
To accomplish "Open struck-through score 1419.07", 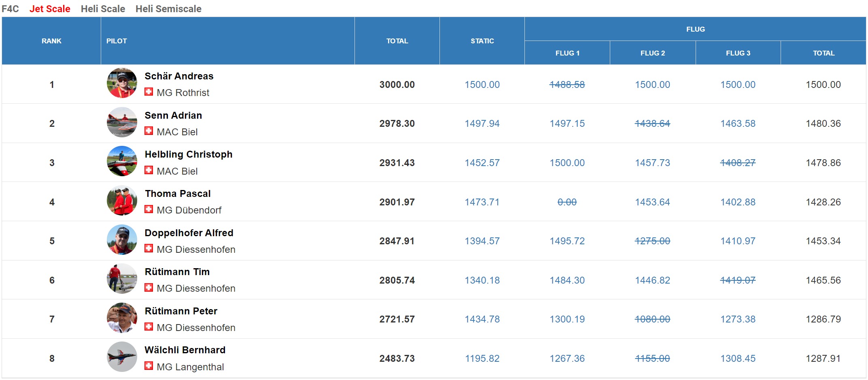I will [738, 280].
